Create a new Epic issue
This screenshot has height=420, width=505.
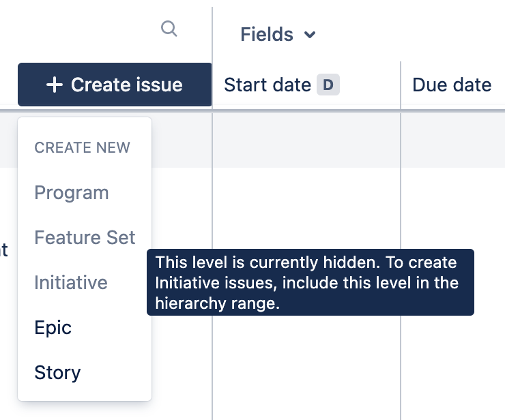click(53, 327)
